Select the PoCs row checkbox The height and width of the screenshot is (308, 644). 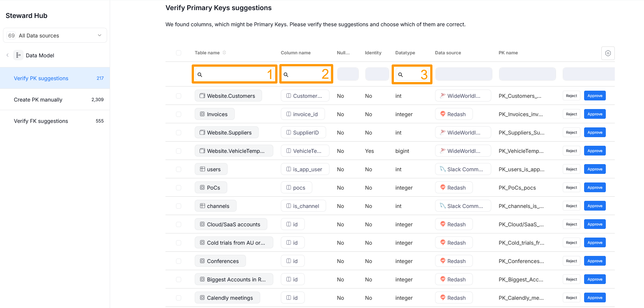[x=179, y=188]
